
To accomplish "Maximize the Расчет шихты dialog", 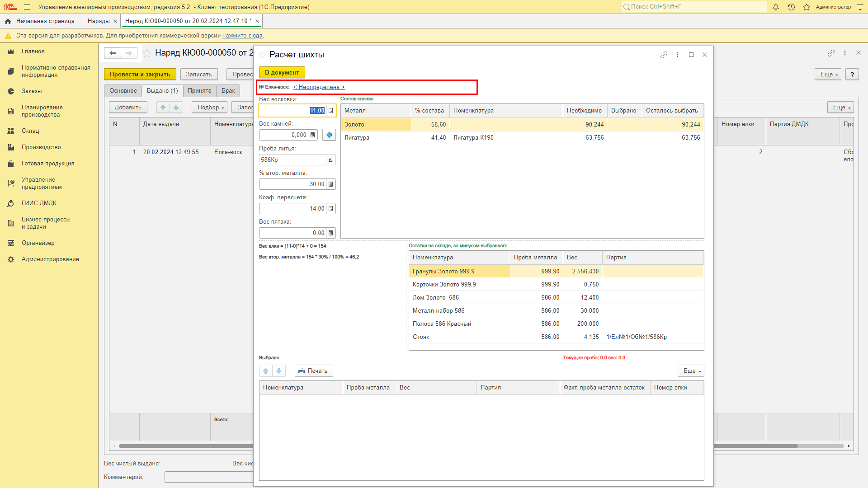I will tap(691, 55).
